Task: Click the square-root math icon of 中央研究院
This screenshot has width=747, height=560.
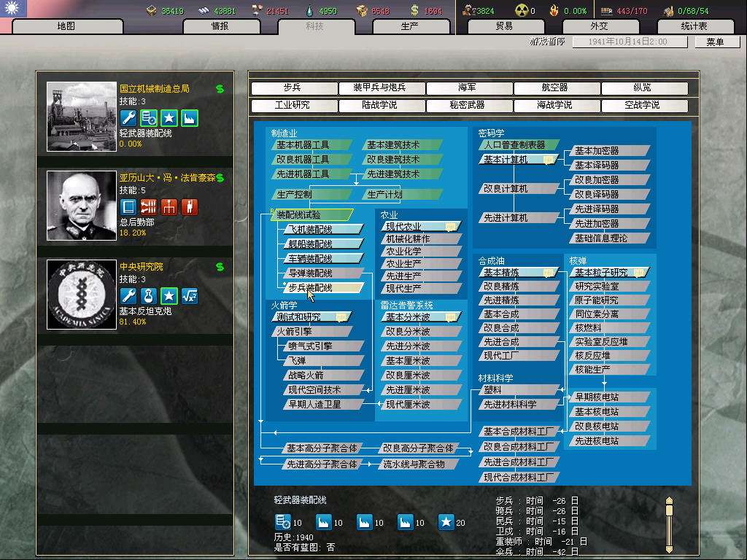Action: (x=190, y=296)
